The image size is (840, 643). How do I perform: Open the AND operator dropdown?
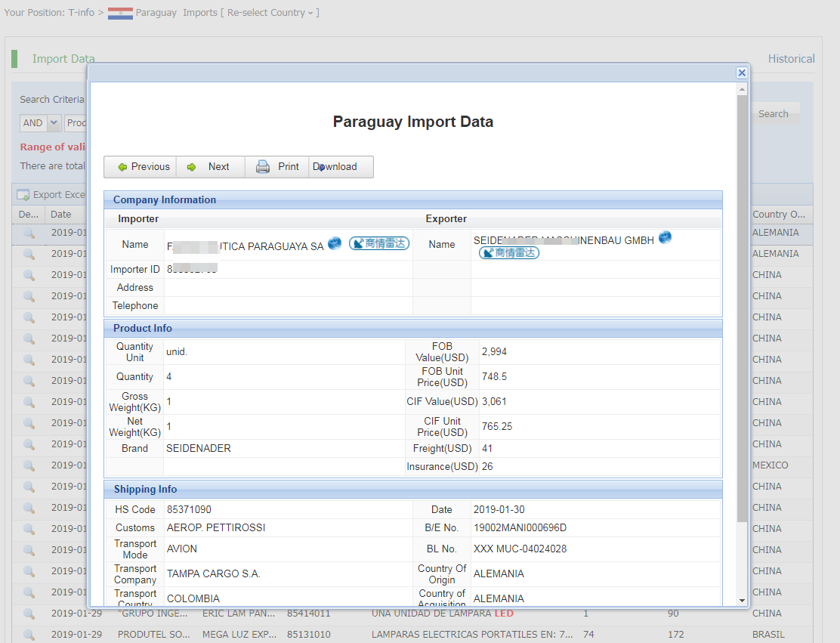coord(54,122)
